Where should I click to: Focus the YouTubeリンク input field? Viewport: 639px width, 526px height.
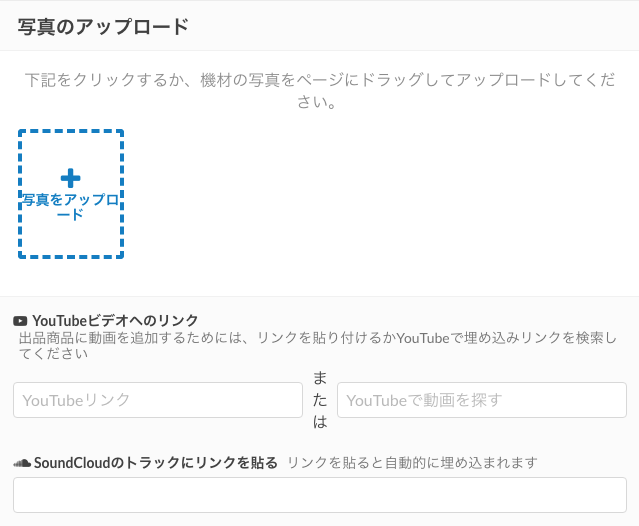pyautogui.click(x=158, y=400)
